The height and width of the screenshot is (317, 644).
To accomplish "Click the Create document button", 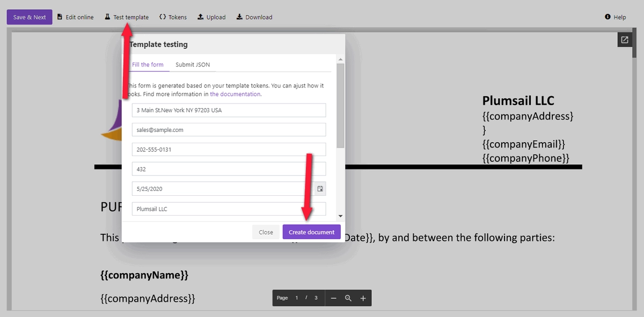I will 311,232.
